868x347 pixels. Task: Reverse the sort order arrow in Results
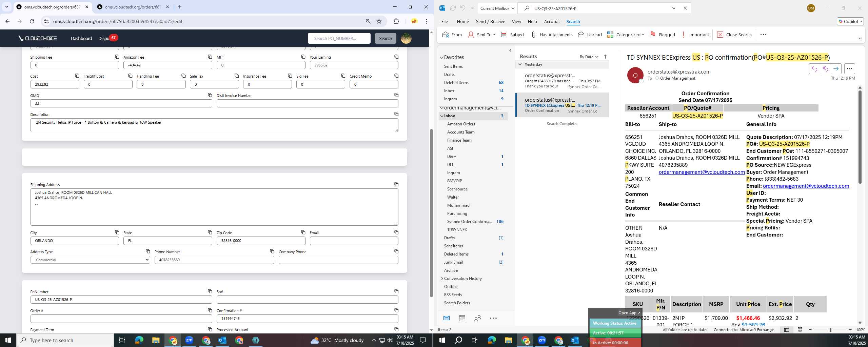[605, 57]
